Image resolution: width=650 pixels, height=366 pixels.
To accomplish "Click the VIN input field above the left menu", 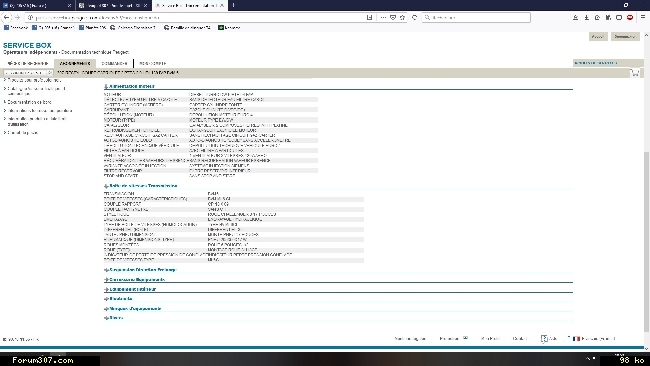I will 25,73.
